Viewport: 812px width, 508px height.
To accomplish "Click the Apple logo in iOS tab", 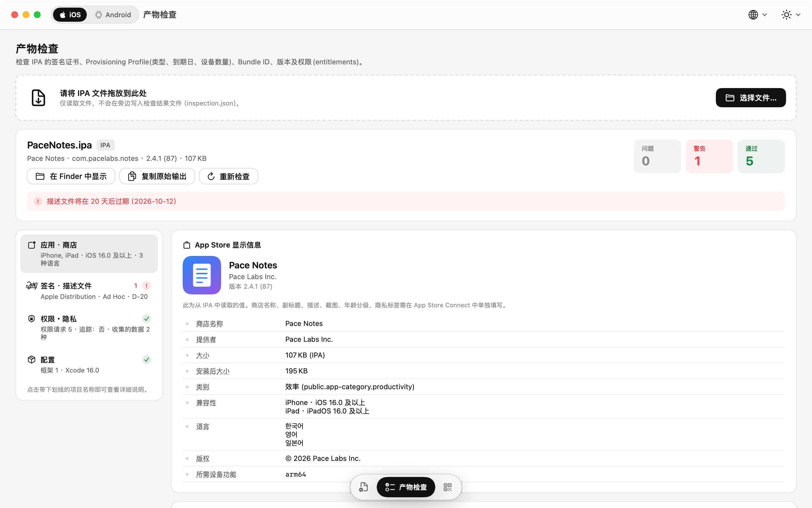I will coord(62,15).
